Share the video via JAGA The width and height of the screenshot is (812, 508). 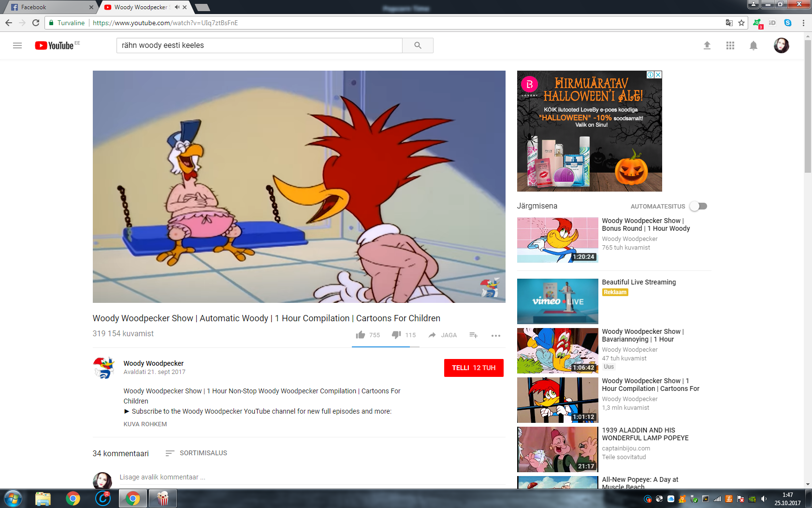(442, 335)
